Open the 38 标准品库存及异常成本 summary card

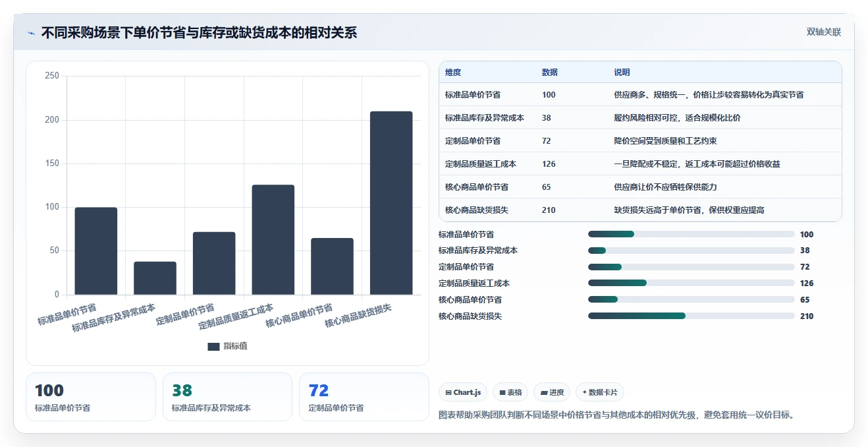tap(227, 397)
